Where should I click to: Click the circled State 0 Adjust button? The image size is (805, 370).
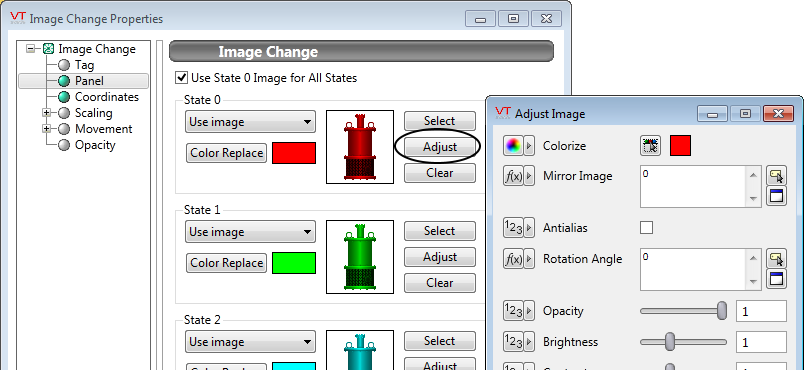click(x=440, y=147)
